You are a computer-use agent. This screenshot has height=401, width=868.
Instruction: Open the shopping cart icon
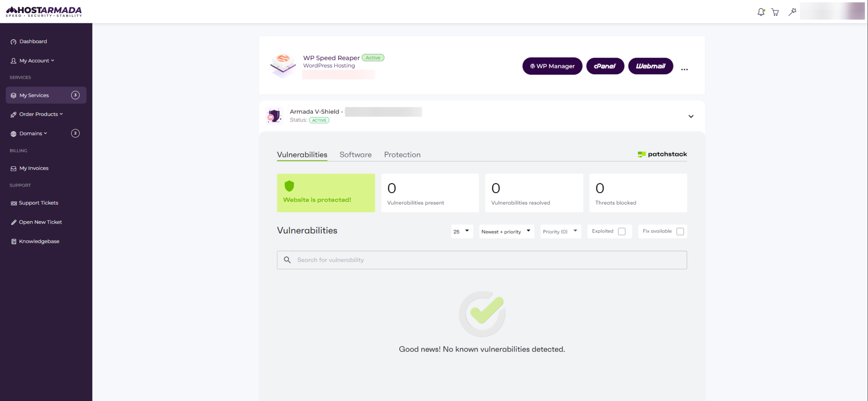click(x=775, y=12)
